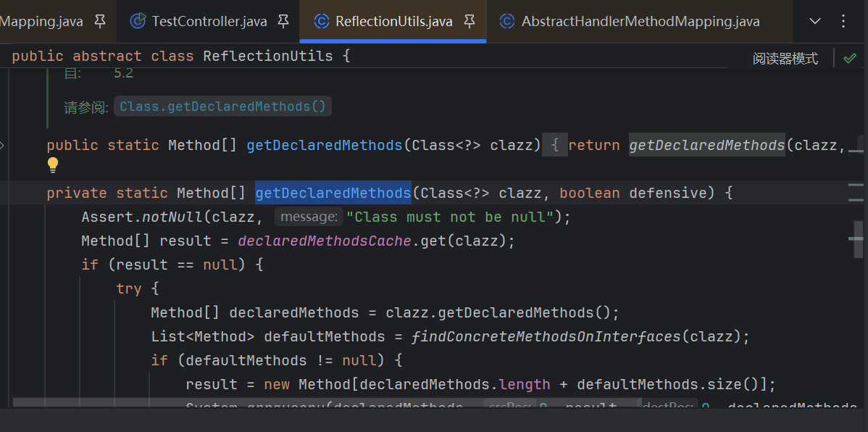The height and width of the screenshot is (432, 868).
Task: Click 'List<Method> defaultMethods' declaration
Action: tap(268, 336)
